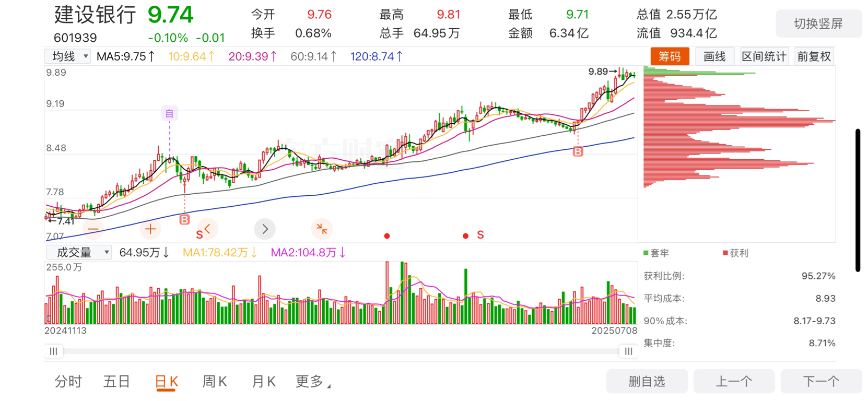Select the 日K daily candlestick tab
The height and width of the screenshot is (401, 868).
167,382
